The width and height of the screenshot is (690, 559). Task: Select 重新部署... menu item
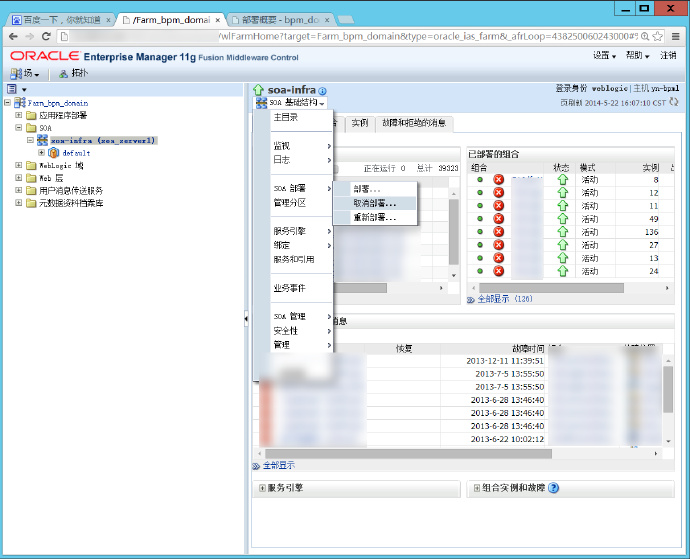pyautogui.click(x=374, y=217)
